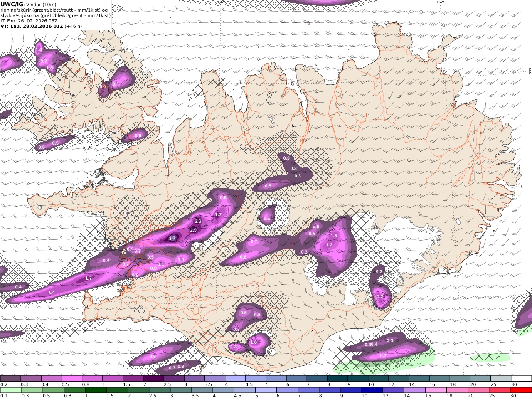Click the 2.8 precipitation value on the map
Image resolution: width=532 pixels, height=399 pixels.
click(x=198, y=221)
